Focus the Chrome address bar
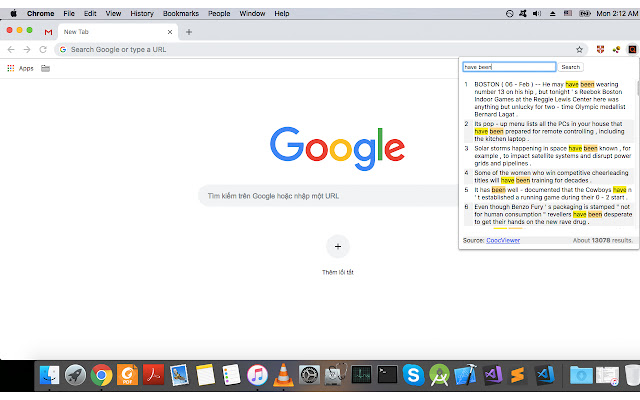The width and height of the screenshot is (640, 400). point(320,49)
